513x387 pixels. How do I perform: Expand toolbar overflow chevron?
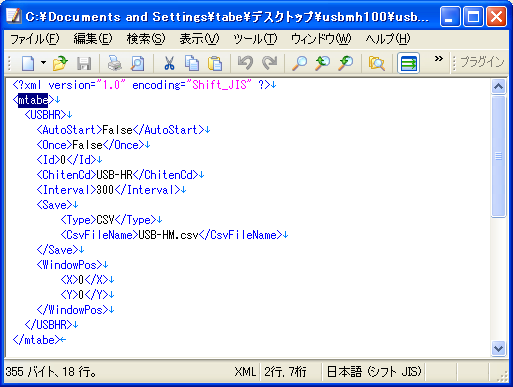439,59
